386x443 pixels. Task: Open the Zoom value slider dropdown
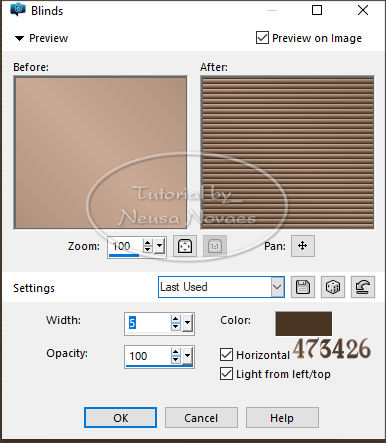[x=160, y=246]
